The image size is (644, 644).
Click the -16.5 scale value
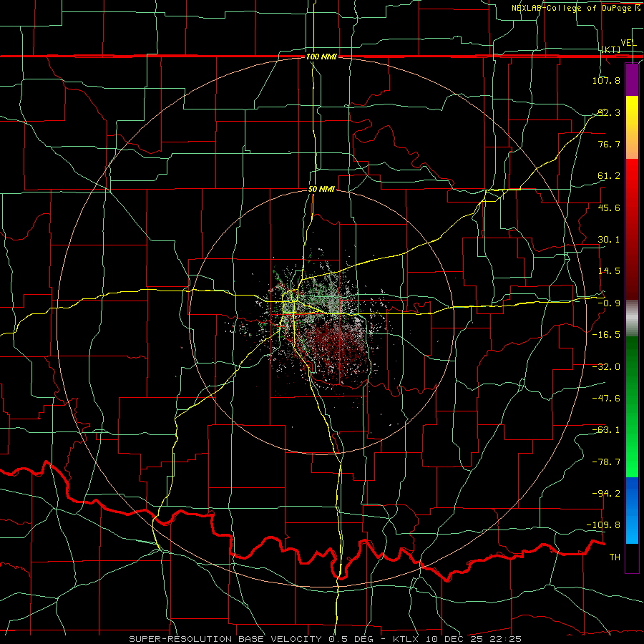(x=606, y=335)
